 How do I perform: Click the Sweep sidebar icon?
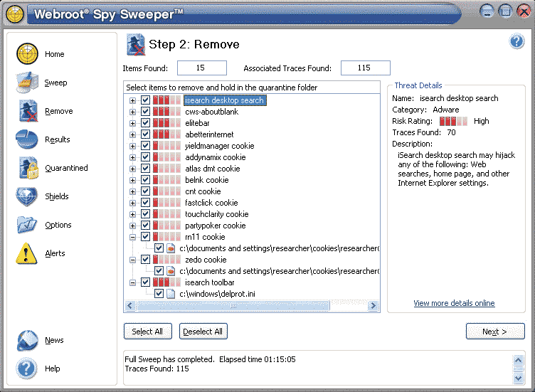[27, 83]
